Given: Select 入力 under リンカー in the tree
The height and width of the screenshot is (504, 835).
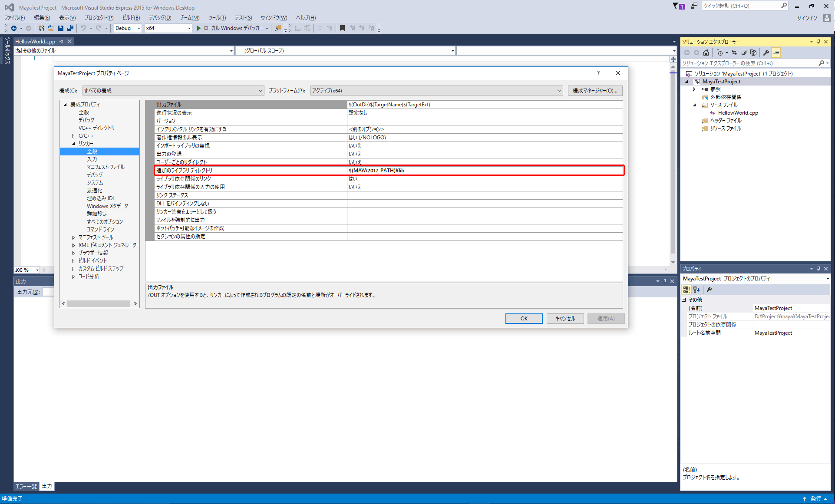Looking at the screenshot, I should click(92, 159).
